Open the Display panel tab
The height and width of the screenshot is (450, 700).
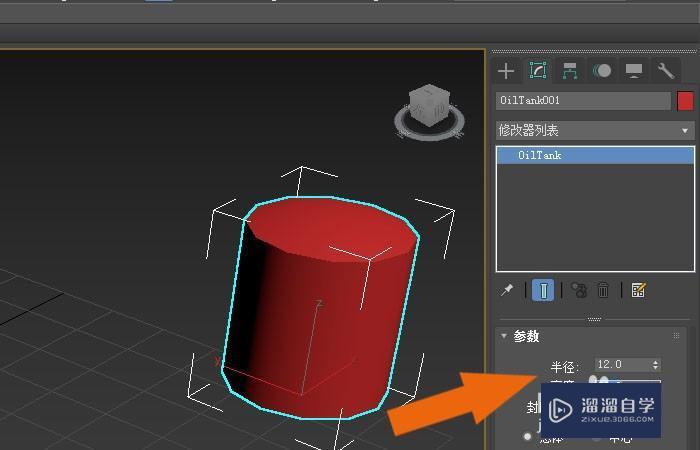tap(634, 71)
